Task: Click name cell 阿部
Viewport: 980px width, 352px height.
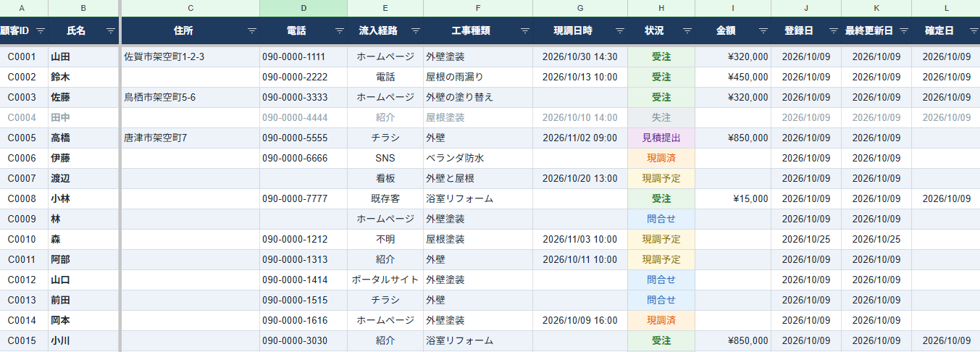Action: tap(84, 259)
